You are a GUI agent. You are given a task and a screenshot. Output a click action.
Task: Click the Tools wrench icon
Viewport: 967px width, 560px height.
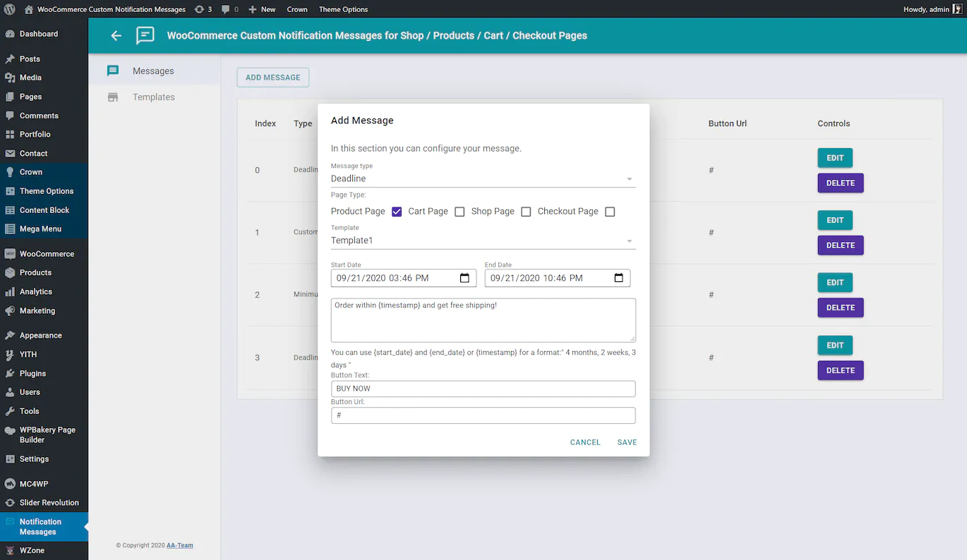click(10, 411)
